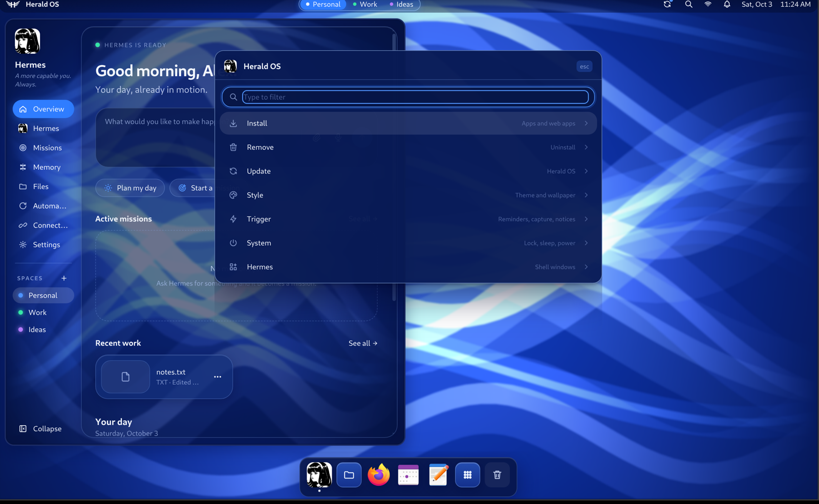Screen dimensions: 819x504
Task: Open the calendar app in dock
Action: (x=408, y=475)
